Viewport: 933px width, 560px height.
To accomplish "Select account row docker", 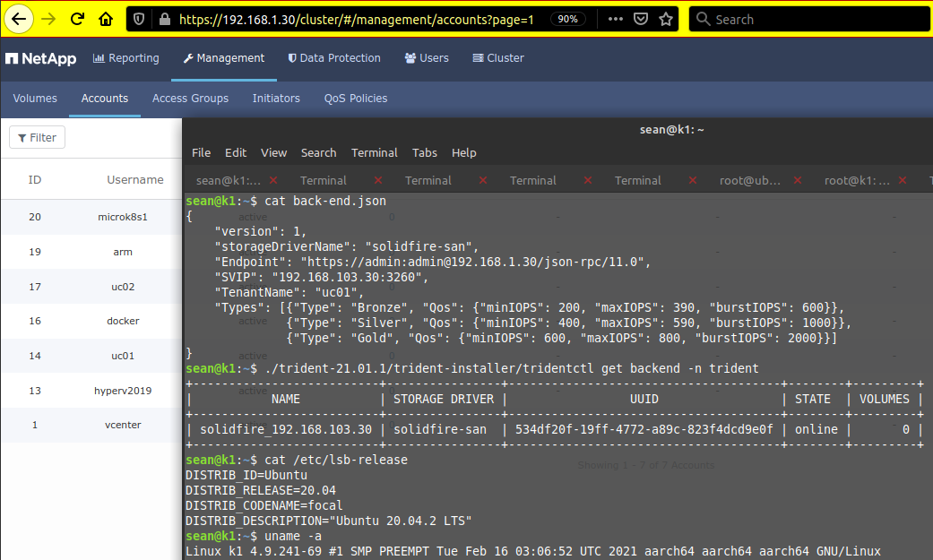I will tap(91, 321).
